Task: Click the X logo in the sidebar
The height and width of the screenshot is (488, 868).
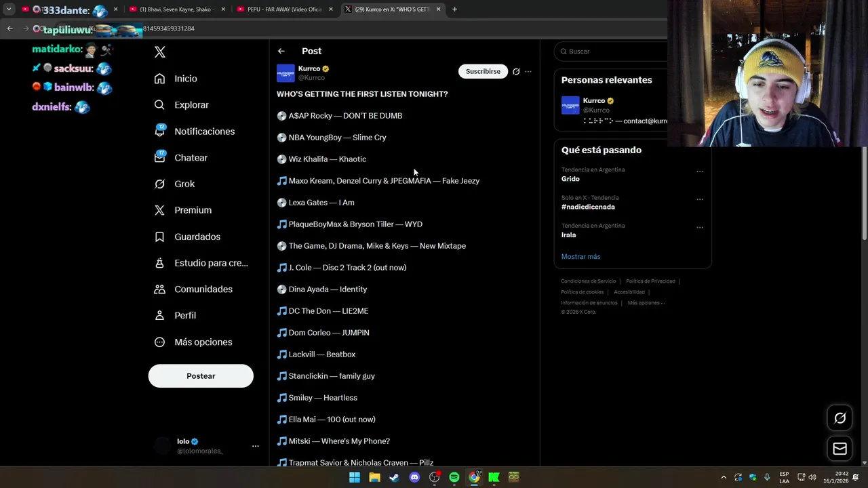Action: coord(159,52)
